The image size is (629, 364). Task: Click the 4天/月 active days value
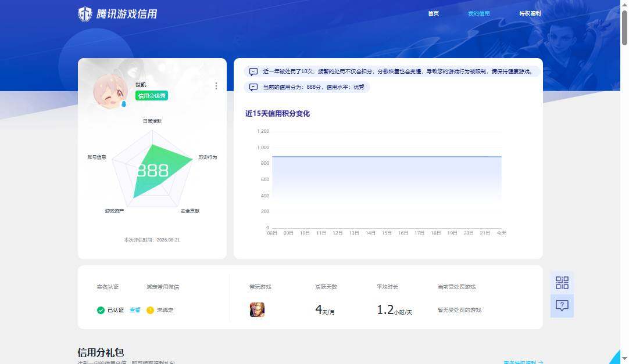(x=325, y=309)
